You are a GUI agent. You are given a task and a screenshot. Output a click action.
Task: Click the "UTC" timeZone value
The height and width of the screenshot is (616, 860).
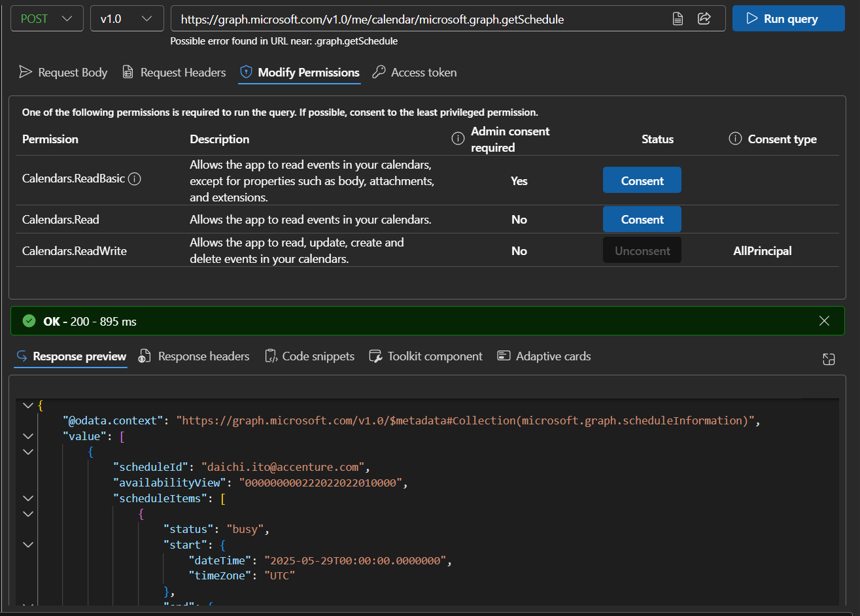pos(279,575)
